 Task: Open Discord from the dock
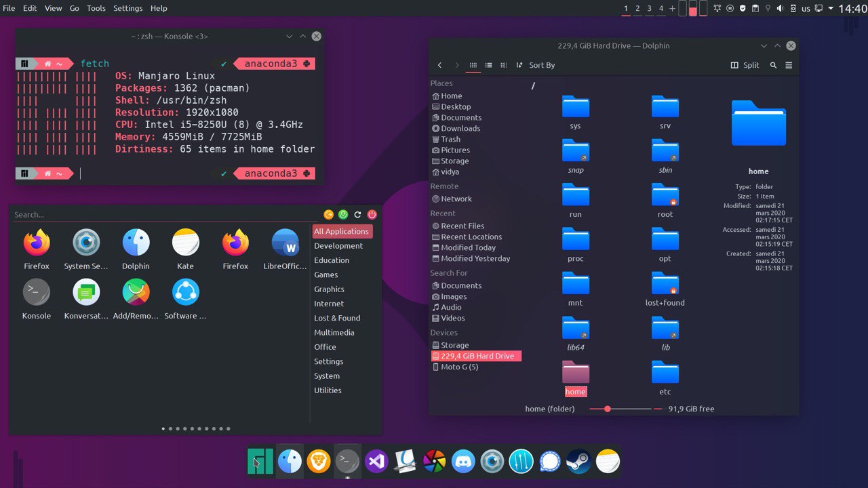[x=464, y=462]
